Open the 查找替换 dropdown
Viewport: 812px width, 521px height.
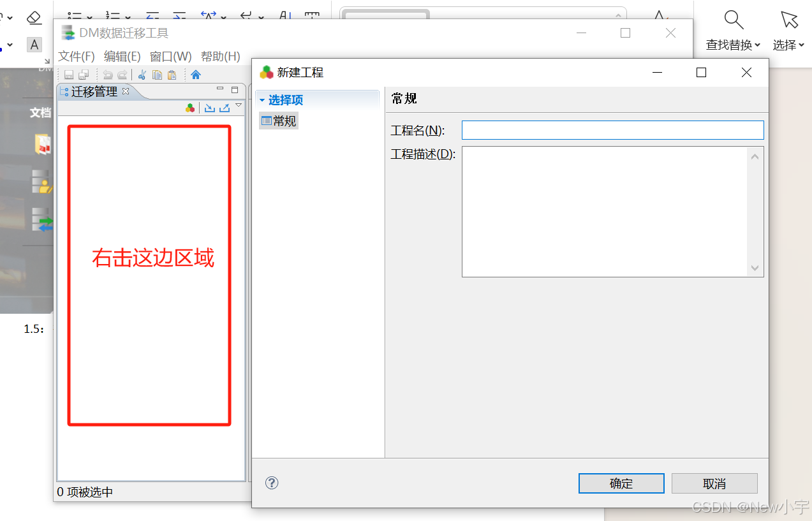click(732, 45)
